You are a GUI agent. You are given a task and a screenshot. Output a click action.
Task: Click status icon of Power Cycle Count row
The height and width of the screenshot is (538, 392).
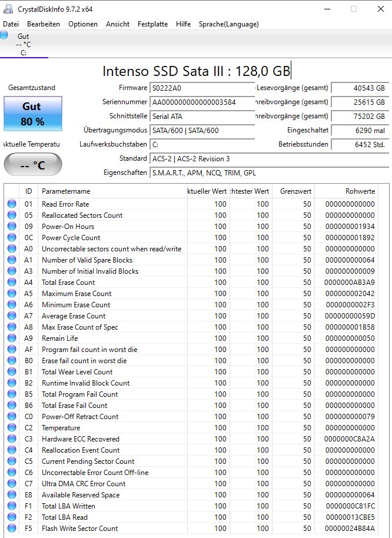pos(12,237)
